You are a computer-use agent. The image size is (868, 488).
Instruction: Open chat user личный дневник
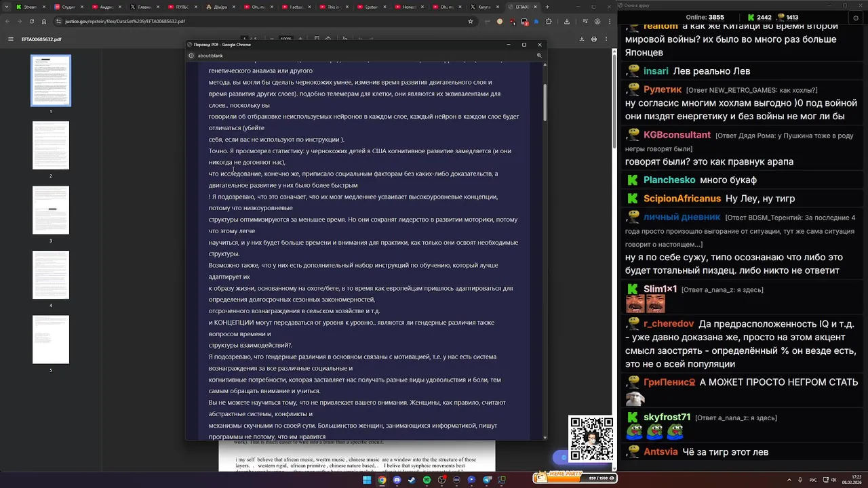(682, 217)
